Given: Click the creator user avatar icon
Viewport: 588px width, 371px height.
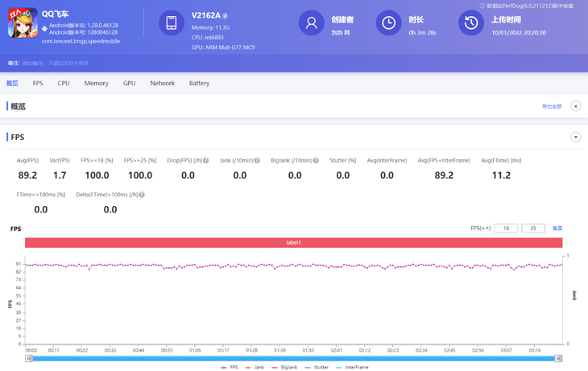Looking at the screenshot, I should tap(311, 23).
